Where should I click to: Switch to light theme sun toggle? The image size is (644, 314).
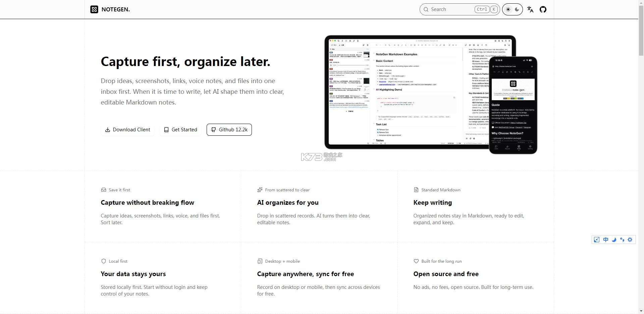pyautogui.click(x=508, y=9)
